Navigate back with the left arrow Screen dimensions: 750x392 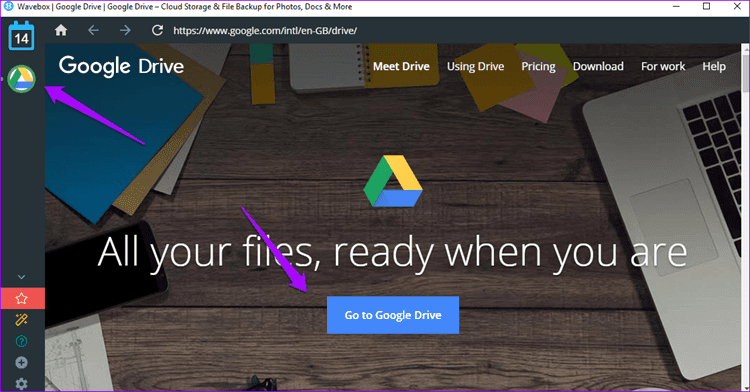click(93, 31)
